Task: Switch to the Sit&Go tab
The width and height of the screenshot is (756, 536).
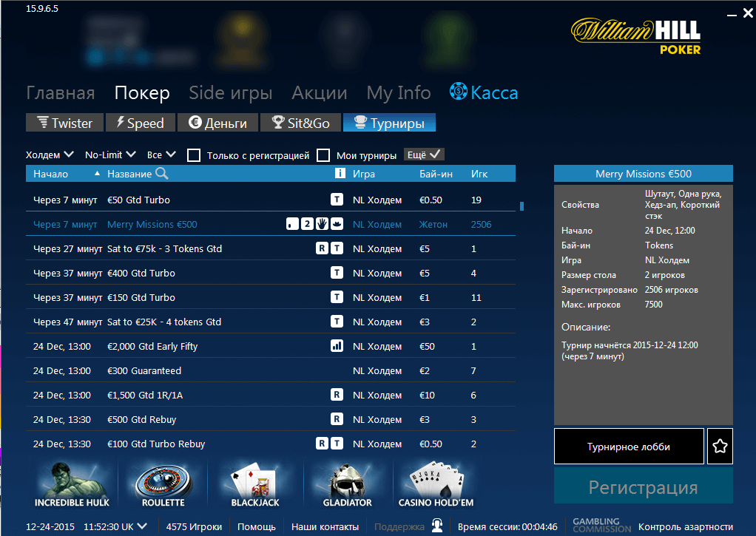Action: pos(300,123)
